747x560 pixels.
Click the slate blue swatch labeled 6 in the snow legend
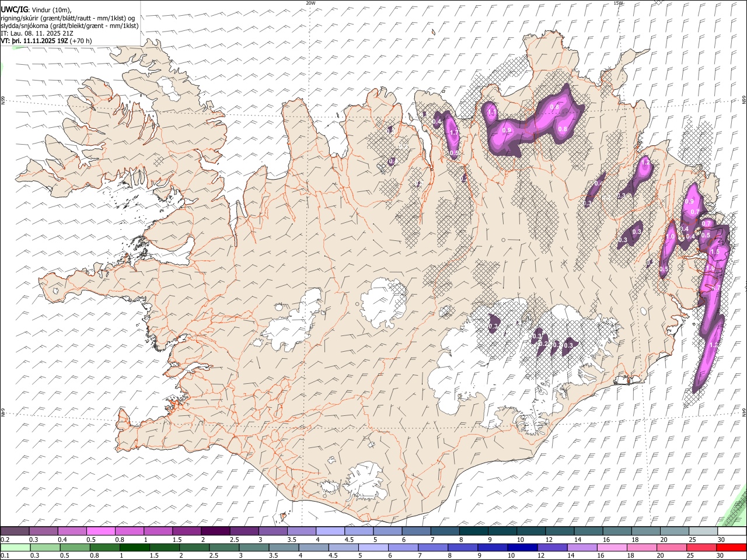pos(417,531)
